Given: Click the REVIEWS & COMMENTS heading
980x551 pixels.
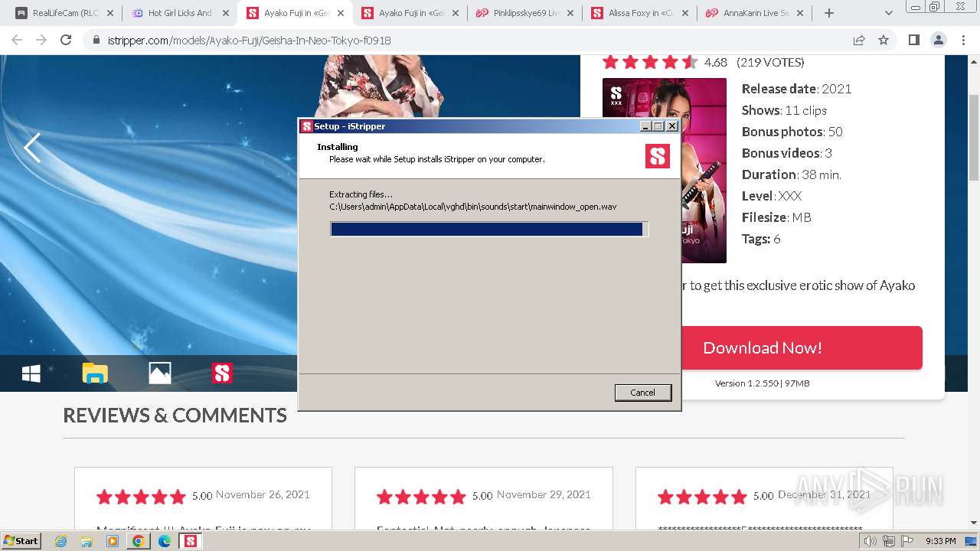Looking at the screenshot, I should (x=175, y=416).
